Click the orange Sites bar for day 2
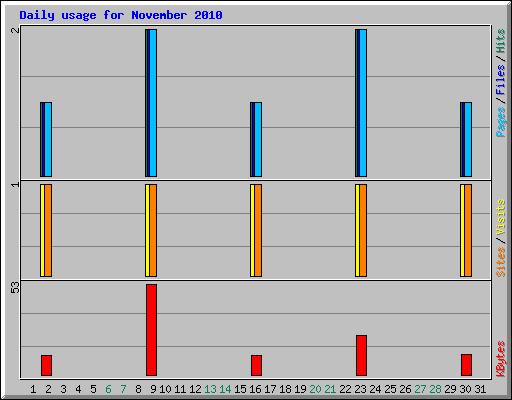 (48, 230)
